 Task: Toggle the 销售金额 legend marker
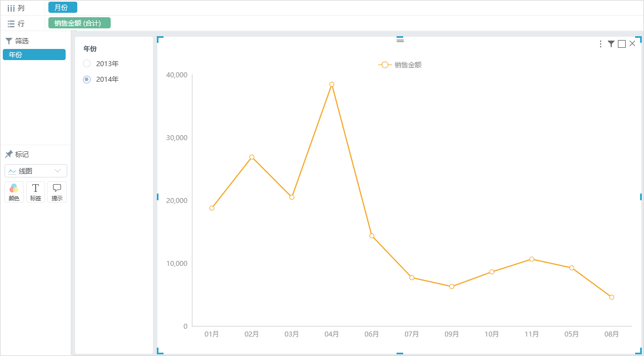click(x=384, y=65)
